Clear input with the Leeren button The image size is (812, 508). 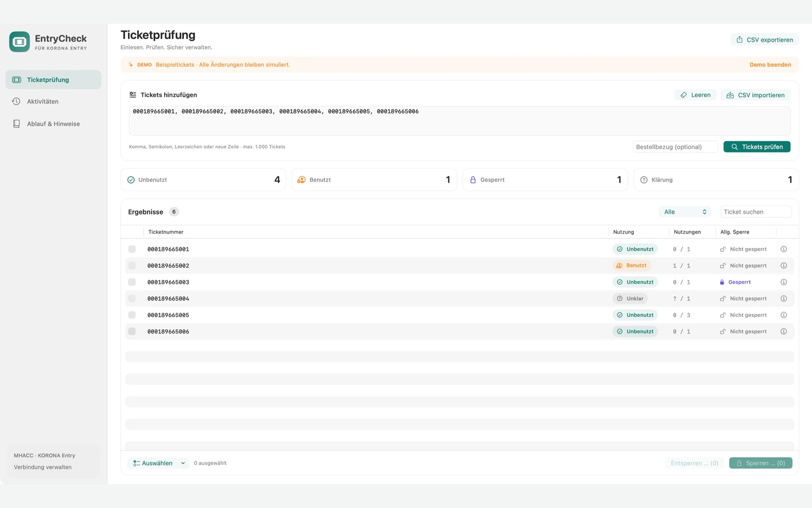click(695, 95)
